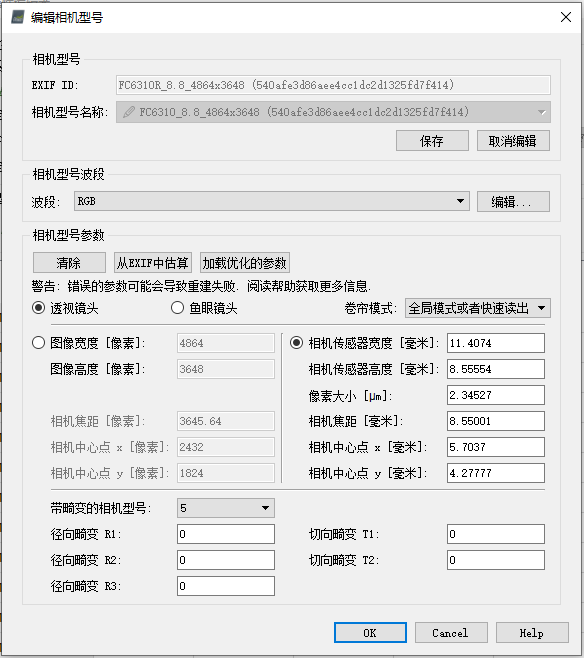Click 加载优化的参数 button
The image size is (584, 658).
click(x=245, y=263)
